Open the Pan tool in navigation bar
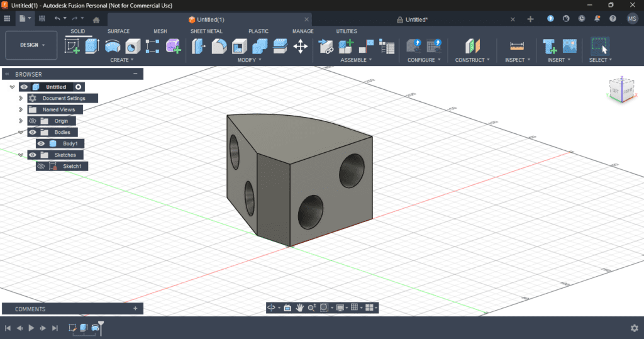This screenshot has height=339, width=644. (x=300, y=308)
